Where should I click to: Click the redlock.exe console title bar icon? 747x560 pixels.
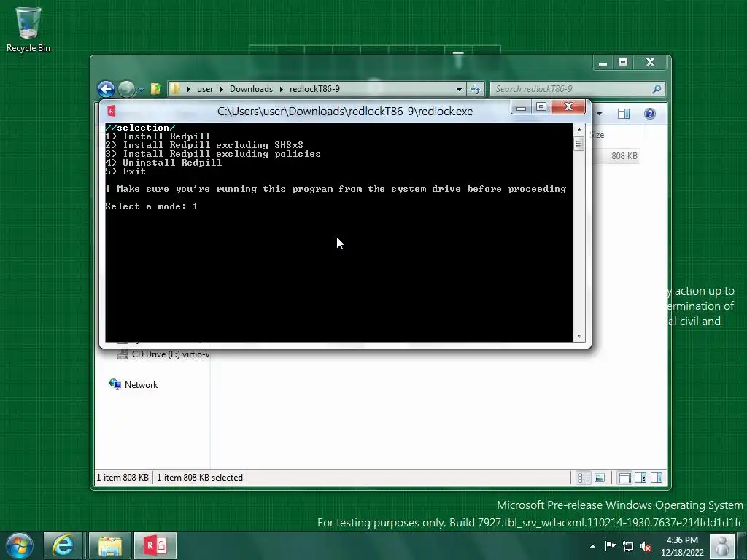pos(111,111)
